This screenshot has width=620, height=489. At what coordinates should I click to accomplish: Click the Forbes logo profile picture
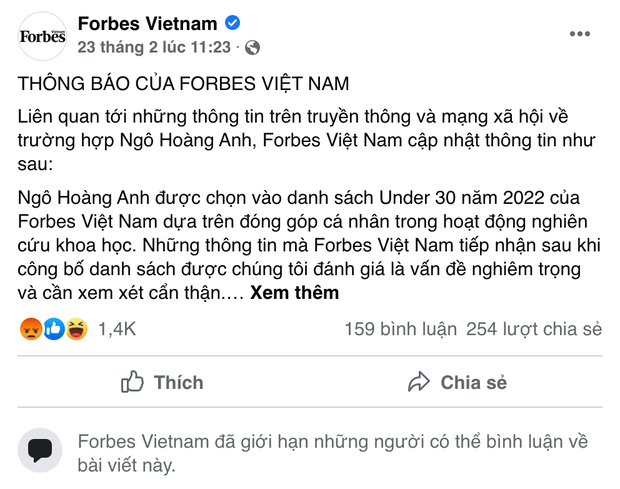point(42,36)
